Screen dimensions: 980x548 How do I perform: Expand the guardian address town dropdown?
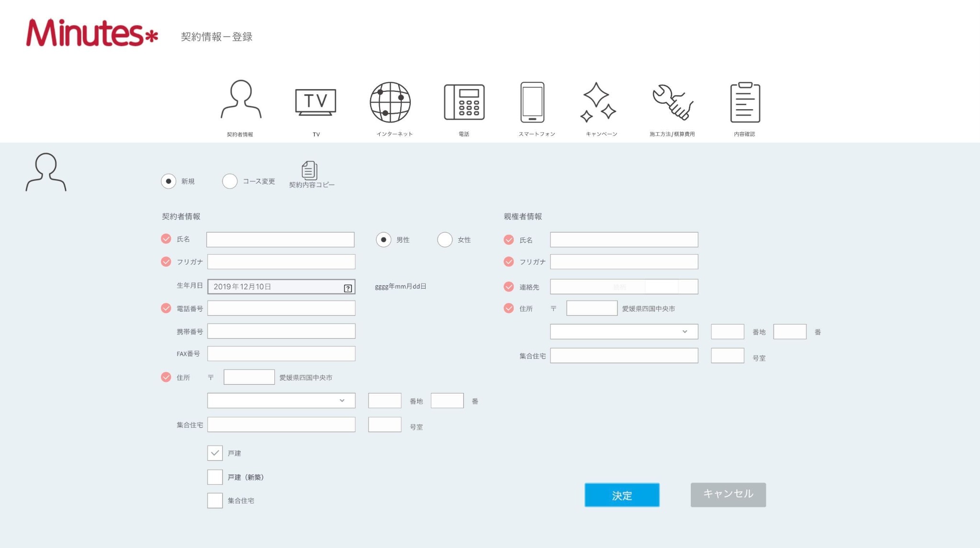(x=624, y=332)
